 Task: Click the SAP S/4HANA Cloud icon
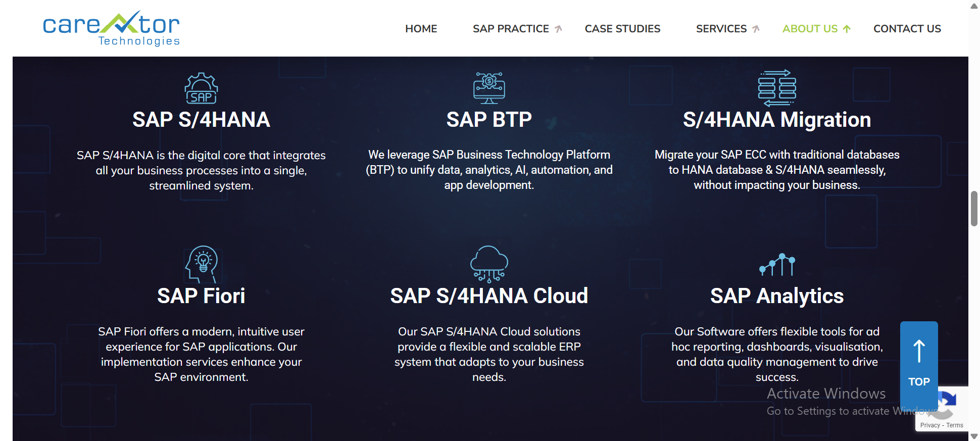pyautogui.click(x=489, y=264)
